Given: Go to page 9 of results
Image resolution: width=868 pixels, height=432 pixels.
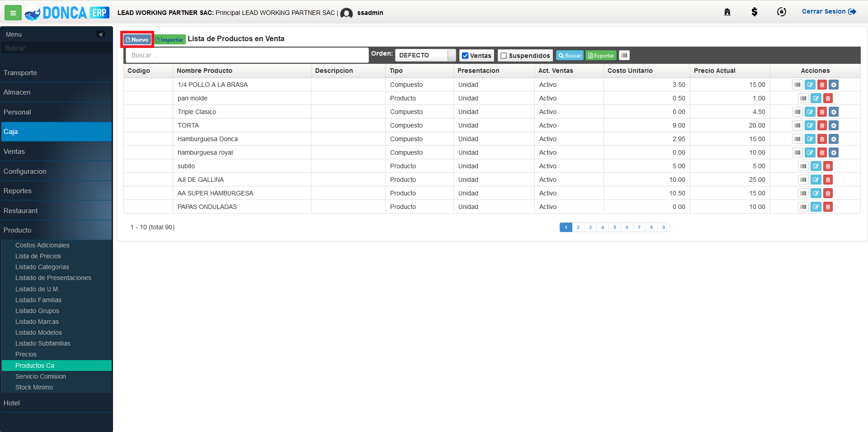Looking at the screenshot, I should click(x=664, y=227).
